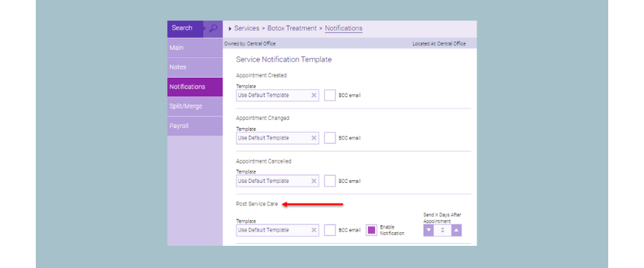
Task: Click the Located At: Central Office text
Action: (439, 44)
